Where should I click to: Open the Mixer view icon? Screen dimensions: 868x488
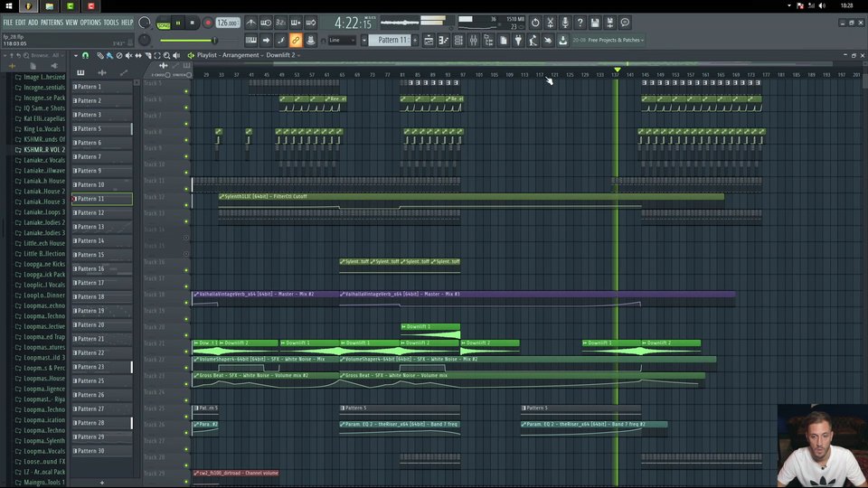tap(473, 40)
